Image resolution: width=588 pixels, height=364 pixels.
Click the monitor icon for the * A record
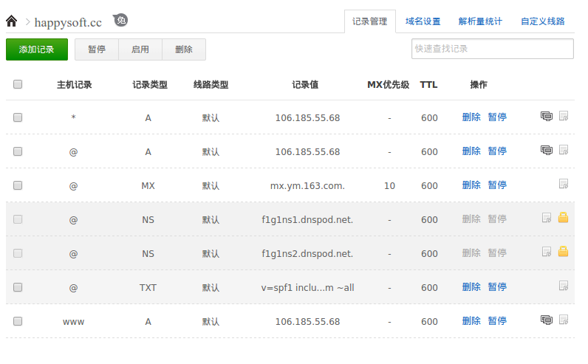point(547,117)
